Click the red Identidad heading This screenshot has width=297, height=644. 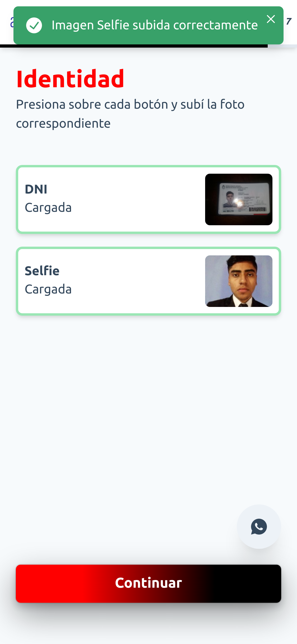click(x=70, y=79)
